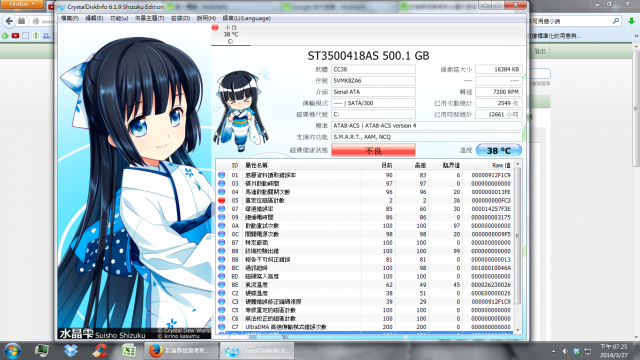Open the 編輯(E) Edit menu
This screenshot has height=360, width=640.
[94, 18]
